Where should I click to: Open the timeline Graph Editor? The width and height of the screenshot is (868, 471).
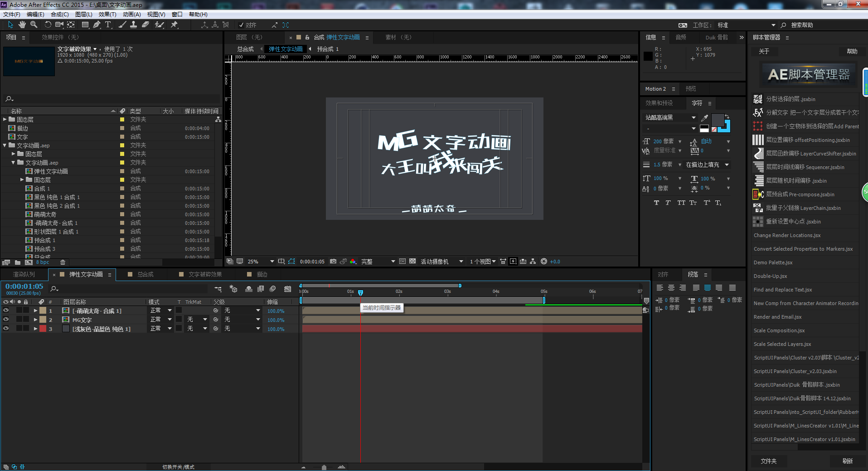pyautogui.click(x=287, y=289)
